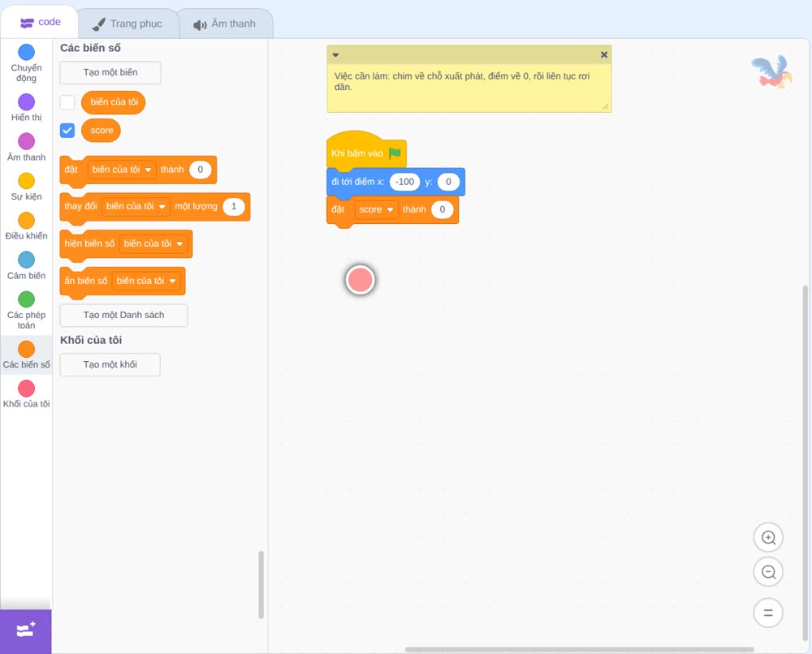812x654 pixels.
Task: Open the Các phép toán category
Action: point(27,311)
